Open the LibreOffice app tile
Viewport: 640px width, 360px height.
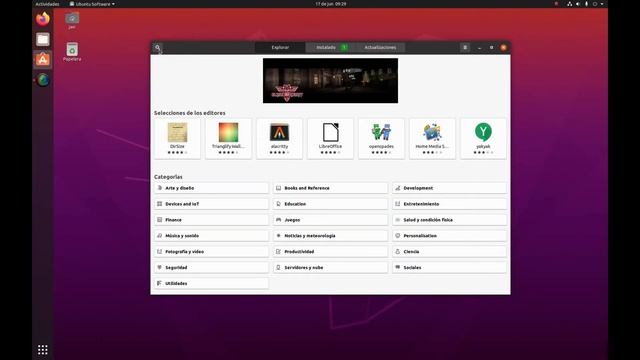tap(330, 138)
